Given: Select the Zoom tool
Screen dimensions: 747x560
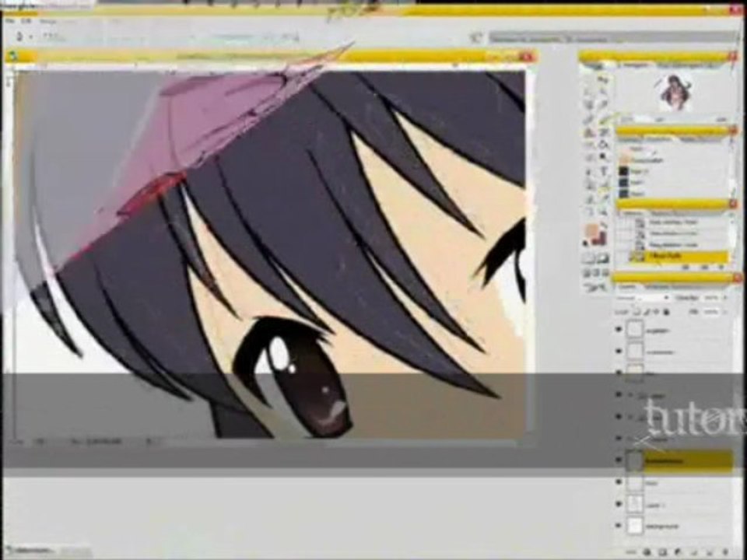Looking at the screenshot, I should [x=604, y=211].
